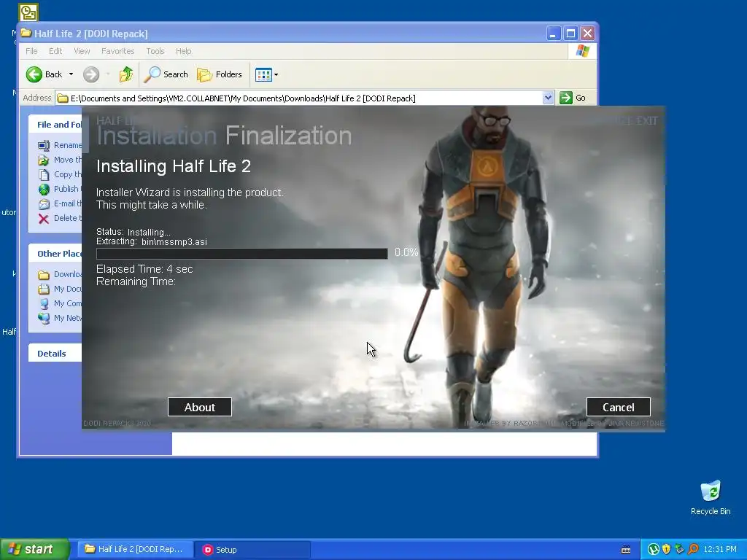Click the 'Remaining Time:' label
This screenshot has height=560, width=747.
point(136,281)
